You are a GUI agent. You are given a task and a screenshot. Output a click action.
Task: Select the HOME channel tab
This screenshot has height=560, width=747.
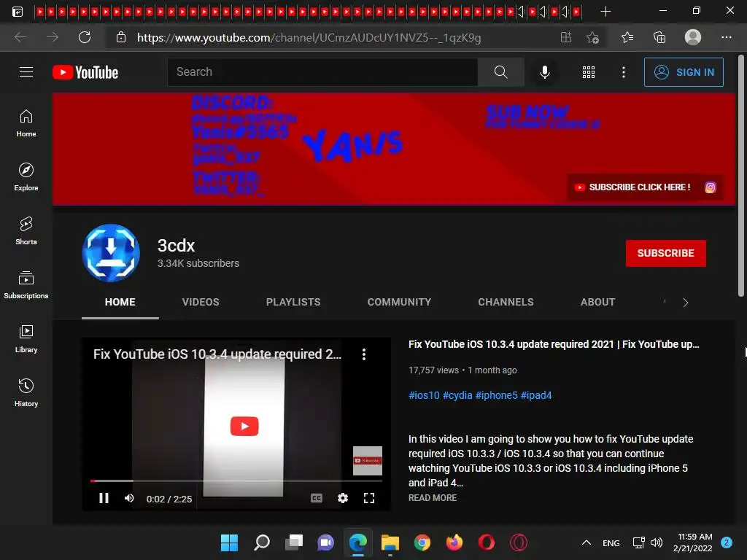point(120,302)
